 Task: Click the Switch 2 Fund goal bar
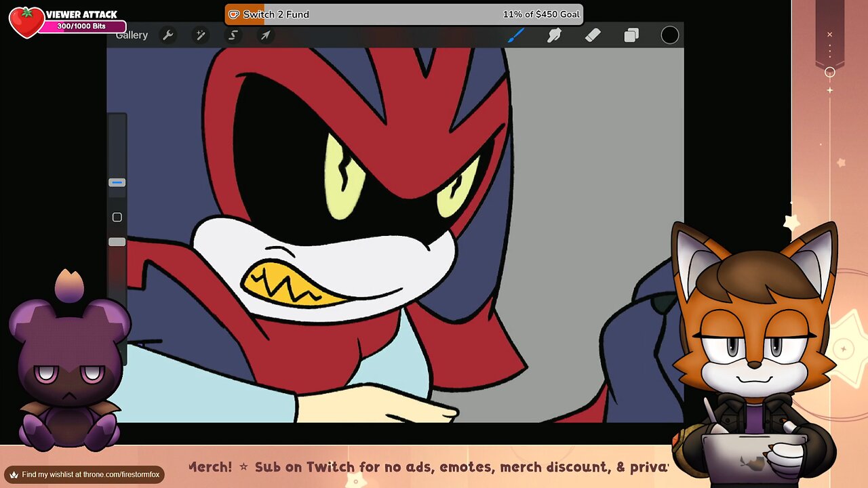click(x=403, y=14)
